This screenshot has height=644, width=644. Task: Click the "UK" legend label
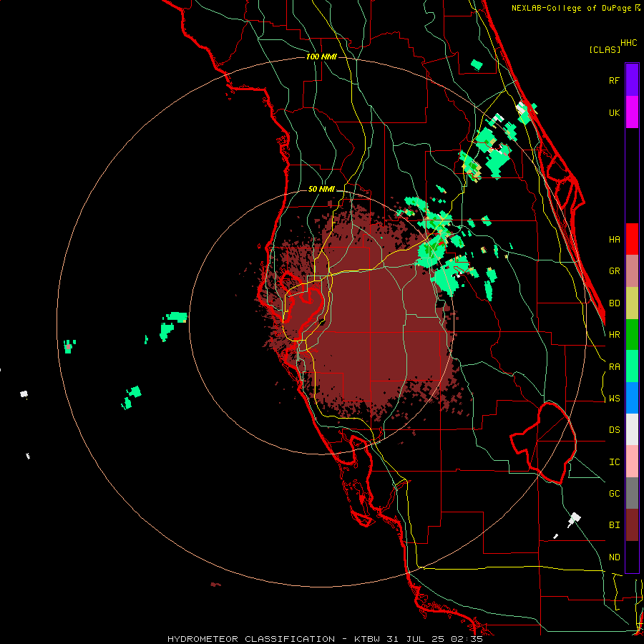(614, 113)
